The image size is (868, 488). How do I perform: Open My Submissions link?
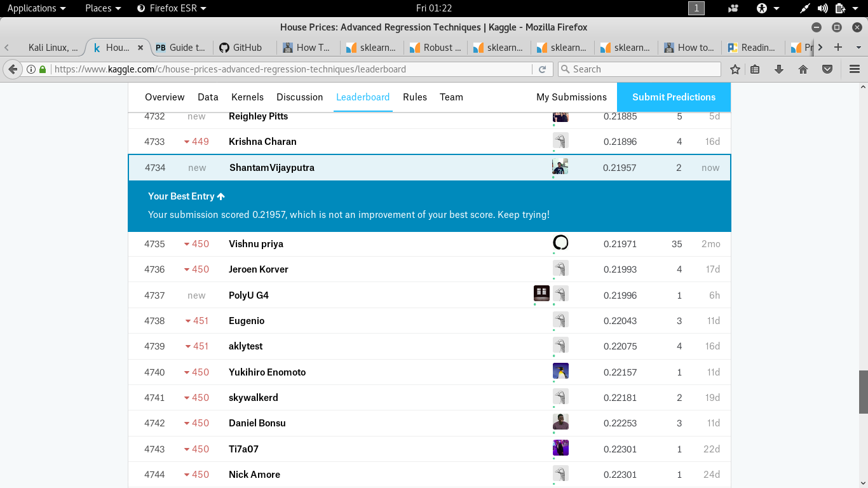pos(571,97)
